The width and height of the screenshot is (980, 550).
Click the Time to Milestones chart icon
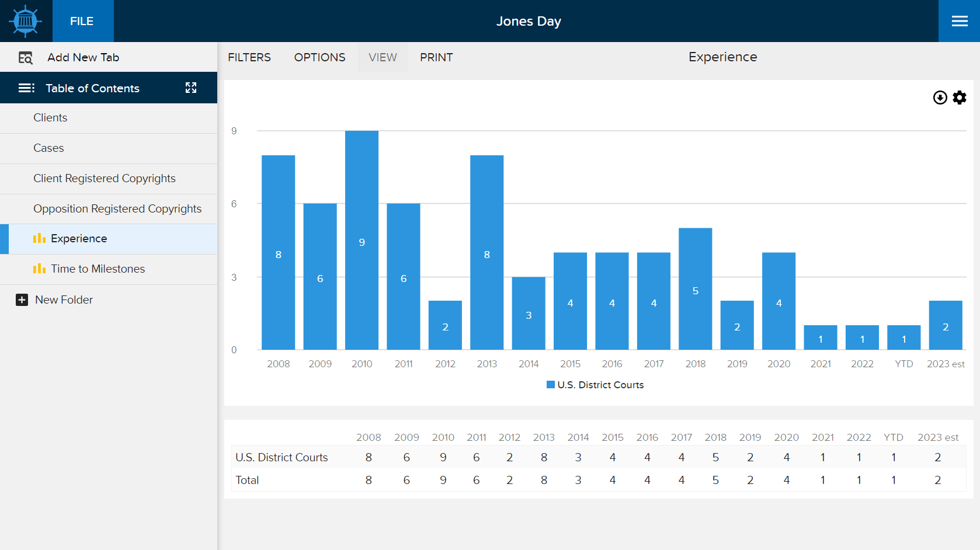tap(39, 269)
